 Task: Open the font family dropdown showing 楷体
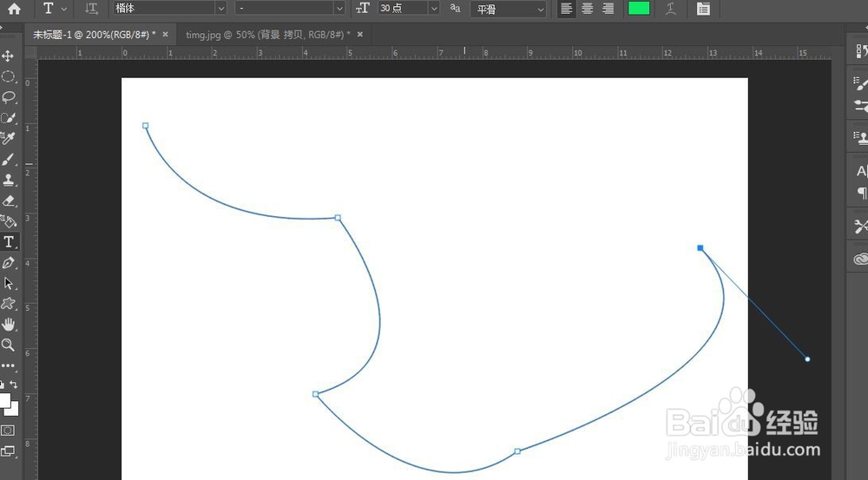[x=170, y=9]
